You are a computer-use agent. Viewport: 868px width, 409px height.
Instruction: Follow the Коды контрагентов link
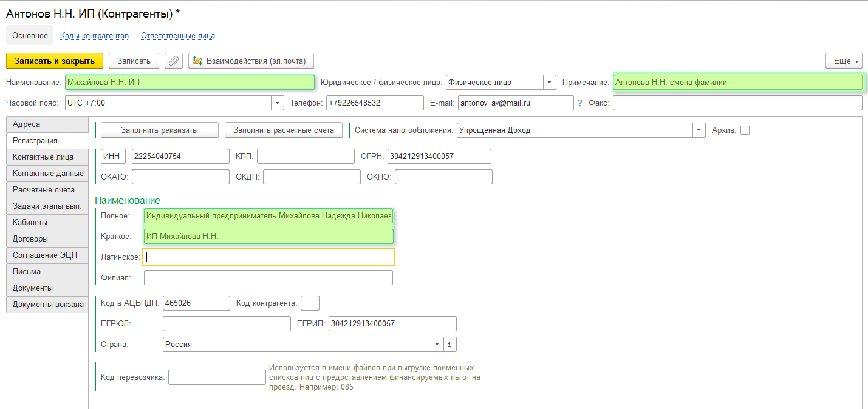coord(94,36)
